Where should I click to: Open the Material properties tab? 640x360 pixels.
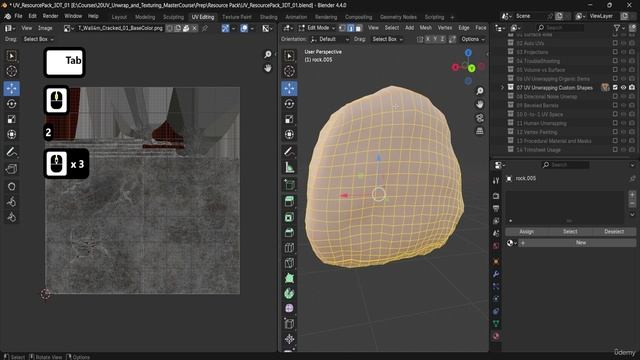point(496,336)
